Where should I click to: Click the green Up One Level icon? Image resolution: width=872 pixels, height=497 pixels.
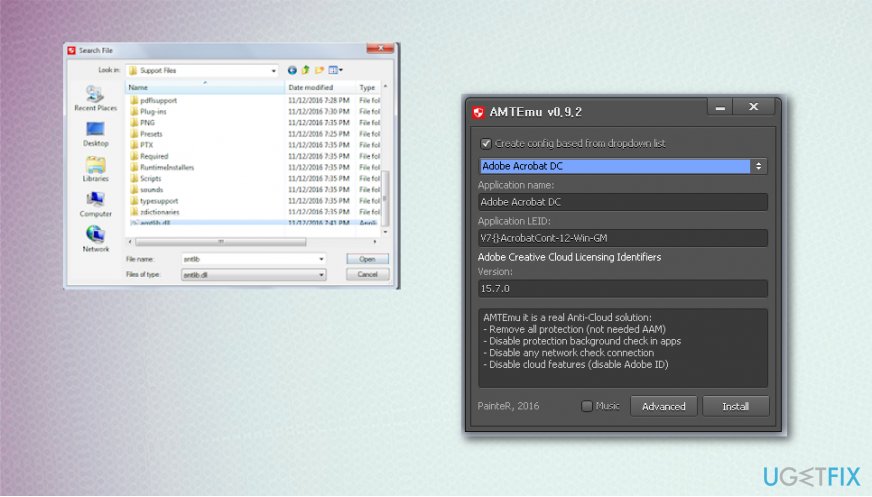305,70
